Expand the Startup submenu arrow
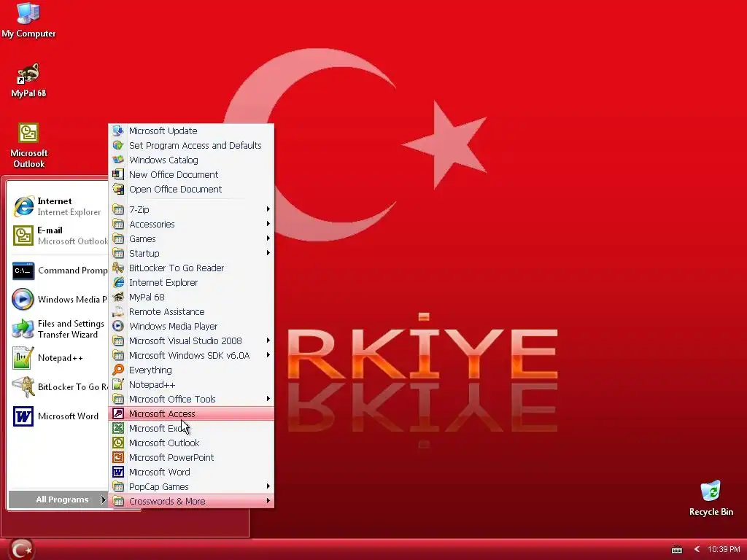This screenshot has width=747, height=560. 268,253
